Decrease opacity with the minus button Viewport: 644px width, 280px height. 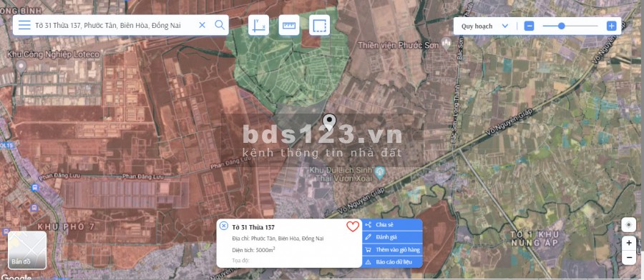529,26
